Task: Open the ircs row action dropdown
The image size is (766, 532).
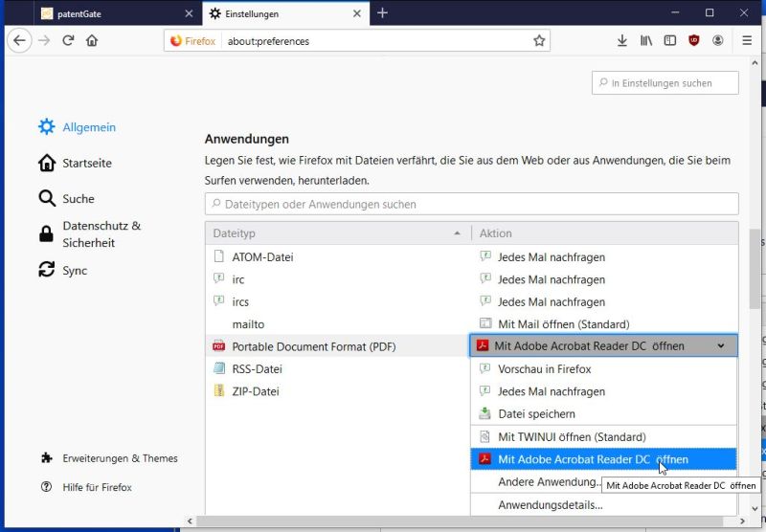Action: click(x=604, y=301)
